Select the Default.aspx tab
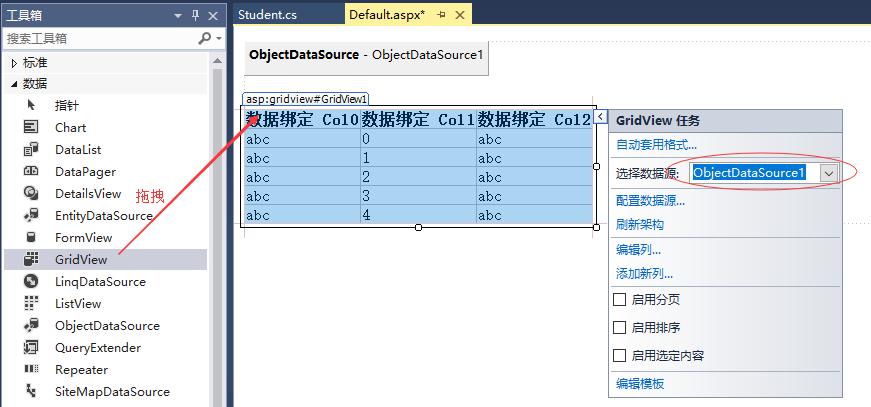The width and height of the screenshot is (871, 407). pos(386,14)
